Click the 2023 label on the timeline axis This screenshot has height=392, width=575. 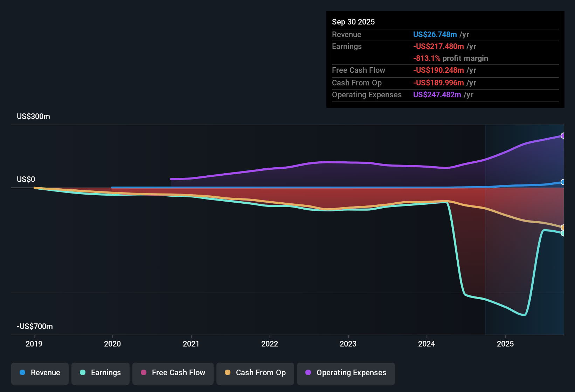tap(348, 344)
